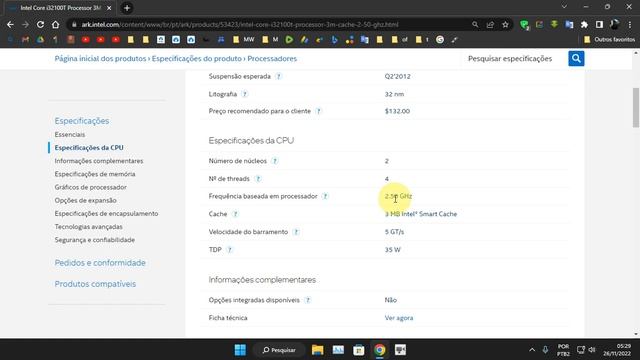Click the page vertical scrollbar thumb
The image size is (640, 360).
pos(636,107)
